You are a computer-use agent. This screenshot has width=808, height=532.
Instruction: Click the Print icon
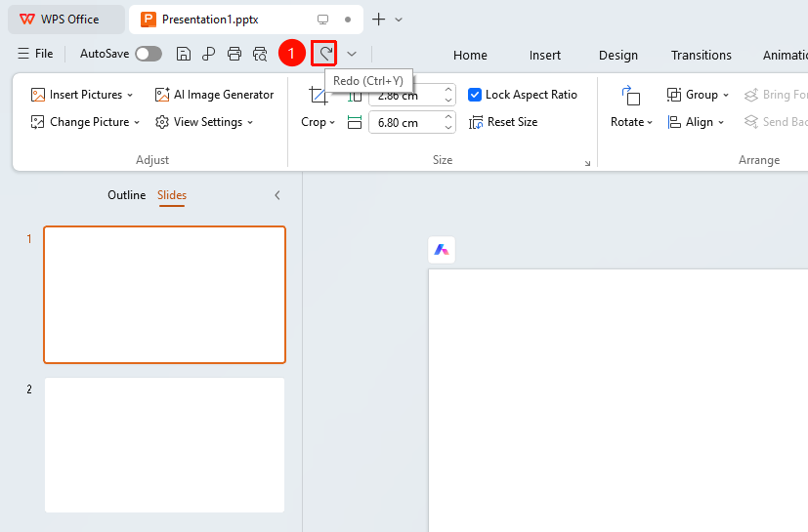click(x=234, y=54)
